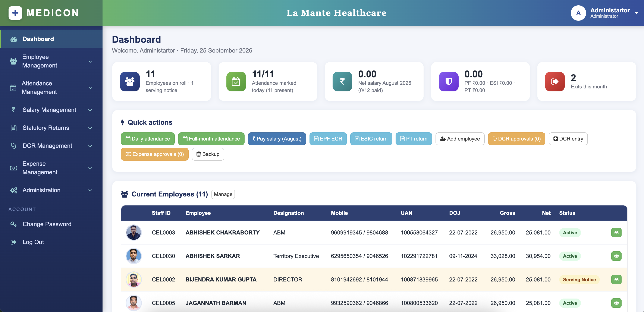This screenshot has width=644, height=312.
Task: Click the Daily attendance button
Action: coord(148,139)
